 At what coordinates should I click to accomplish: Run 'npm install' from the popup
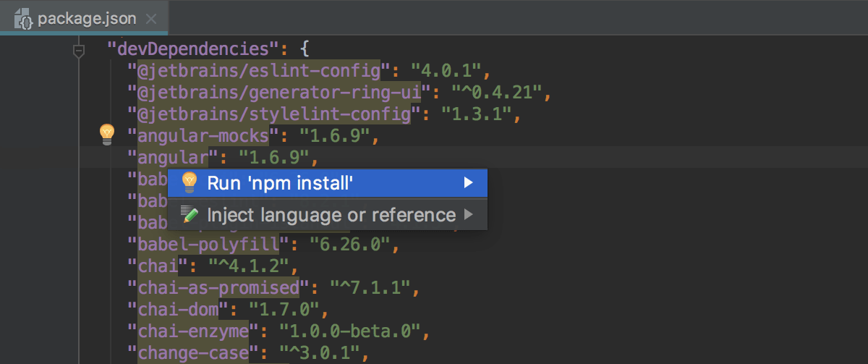328,183
